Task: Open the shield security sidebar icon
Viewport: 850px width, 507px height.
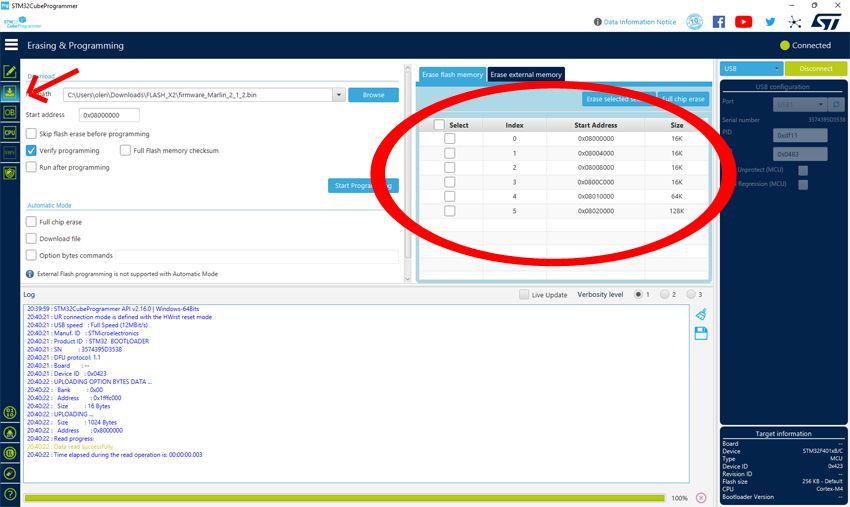Action: [x=10, y=173]
